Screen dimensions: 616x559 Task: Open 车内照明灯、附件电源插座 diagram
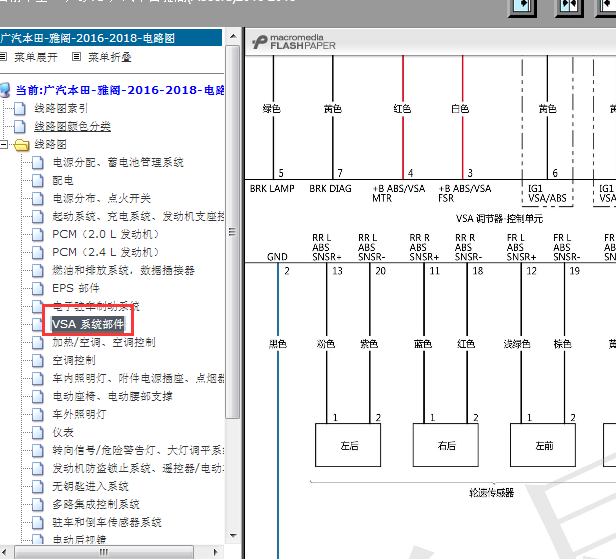[x=138, y=378]
